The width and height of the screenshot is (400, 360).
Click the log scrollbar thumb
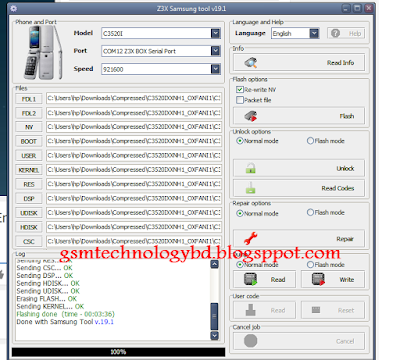tap(215, 316)
